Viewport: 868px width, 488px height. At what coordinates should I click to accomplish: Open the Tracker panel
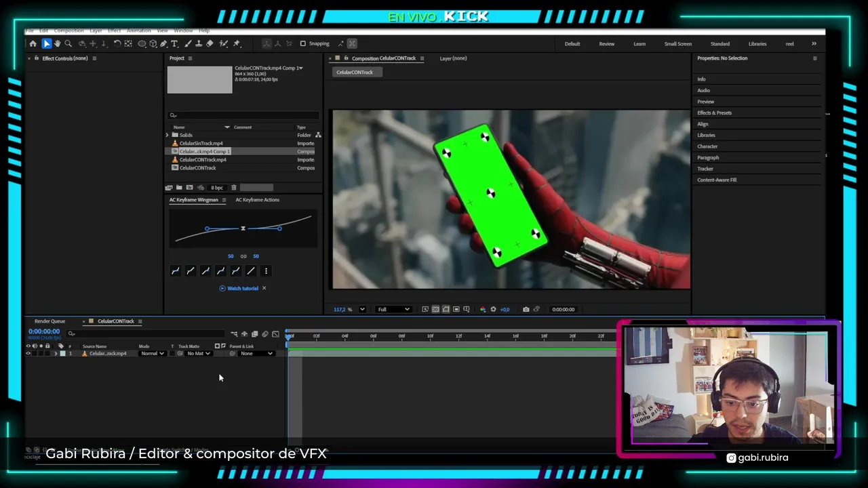[x=705, y=169]
